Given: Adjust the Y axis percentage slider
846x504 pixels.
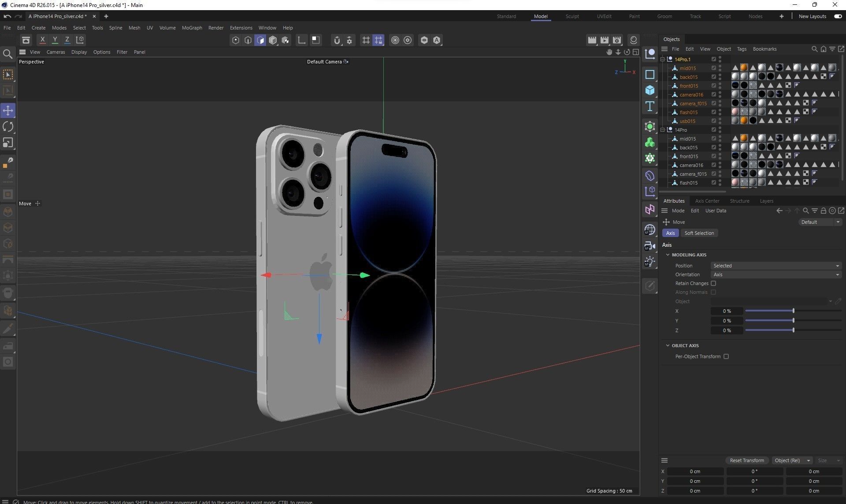Looking at the screenshot, I should click(x=793, y=321).
